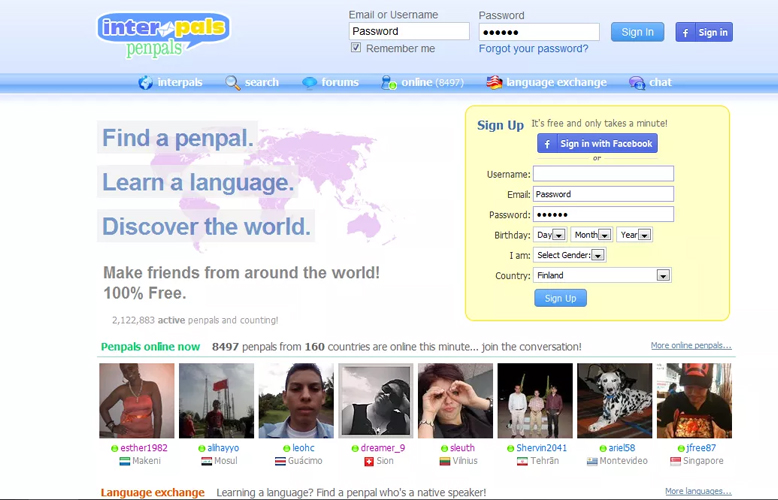
Task: Click the magnifying glass search icon
Action: pos(233,83)
